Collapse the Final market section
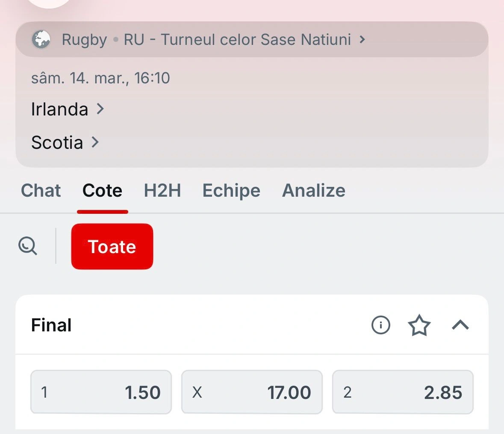Image resolution: width=504 pixels, height=434 pixels. coord(460,325)
